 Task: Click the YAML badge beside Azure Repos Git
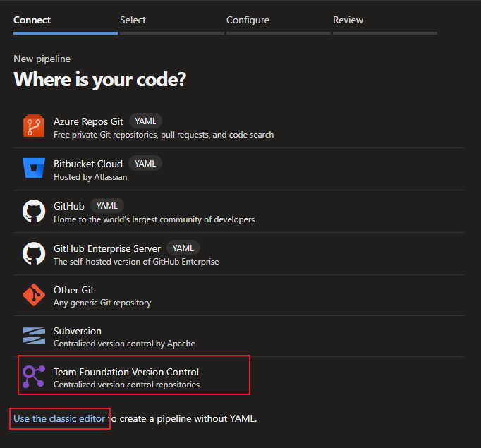point(145,121)
